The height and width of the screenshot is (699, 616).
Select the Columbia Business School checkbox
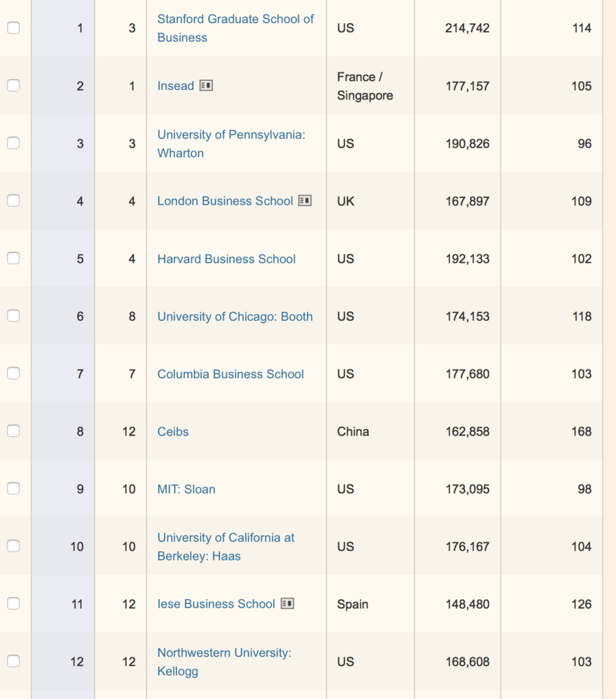coord(14,373)
